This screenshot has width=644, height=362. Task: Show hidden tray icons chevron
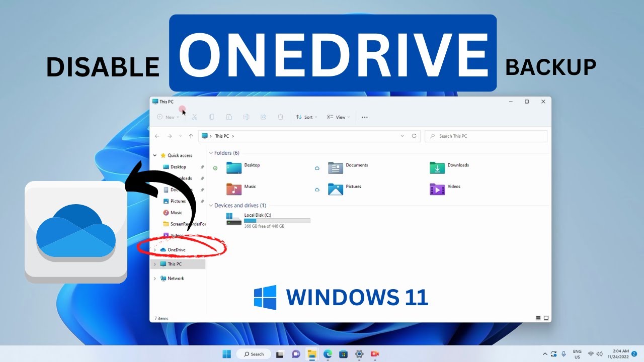[x=545, y=354]
